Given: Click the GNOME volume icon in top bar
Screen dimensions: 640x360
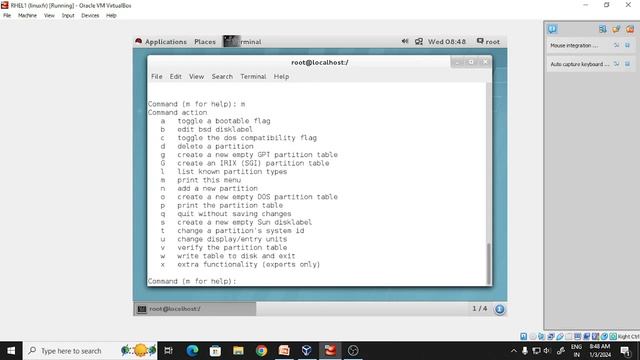Looking at the screenshot, I should pos(404,41).
